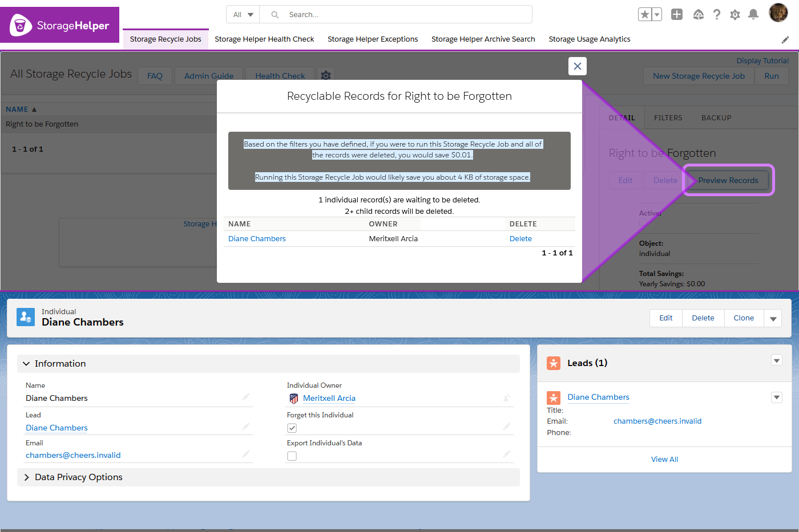Click Edit button in job detail panel
This screenshot has height=532, width=799.
[x=626, y=180]
